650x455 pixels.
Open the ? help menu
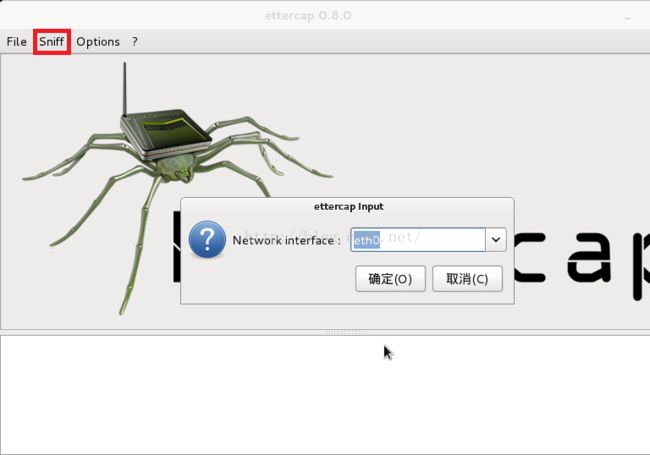[x=135, y=42]
